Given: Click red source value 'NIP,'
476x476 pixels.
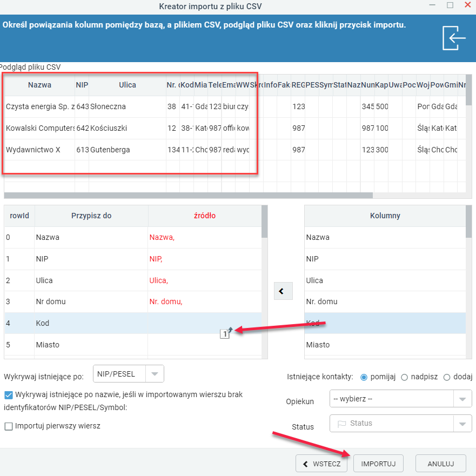Looking at the screenshot, I should 156,259.
